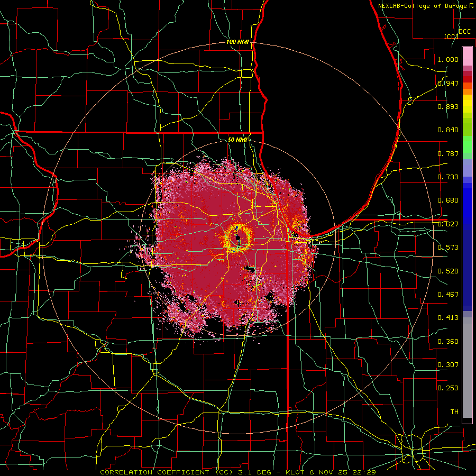Screen dimensions: 476x476
Task: Click the [CC] legend header
Action: tap(452, 36)
